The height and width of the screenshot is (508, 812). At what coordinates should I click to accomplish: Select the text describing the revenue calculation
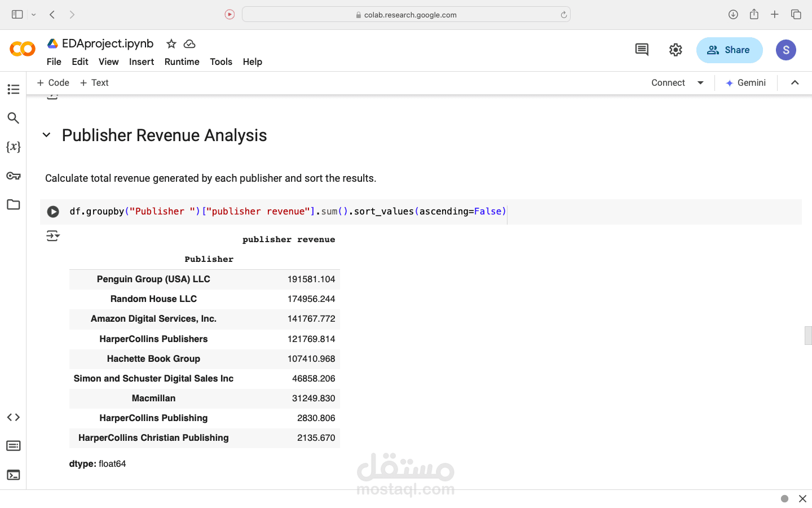click(211, 178)
